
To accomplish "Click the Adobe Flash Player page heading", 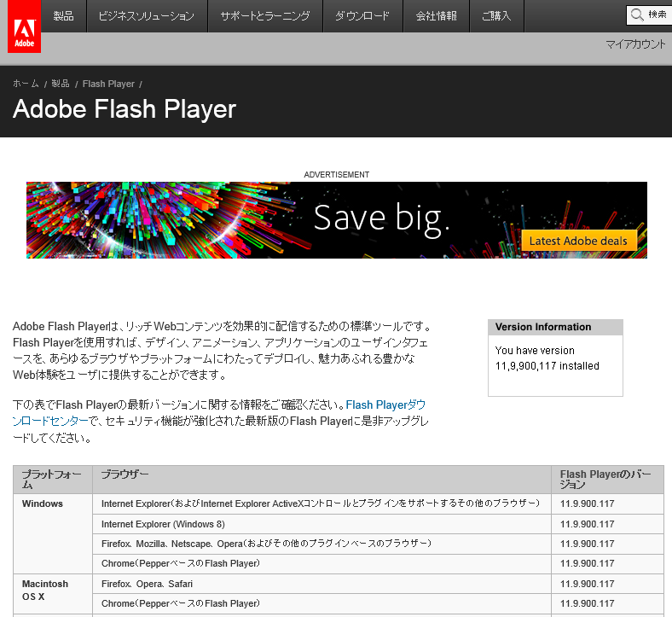I will pos(125,109).
